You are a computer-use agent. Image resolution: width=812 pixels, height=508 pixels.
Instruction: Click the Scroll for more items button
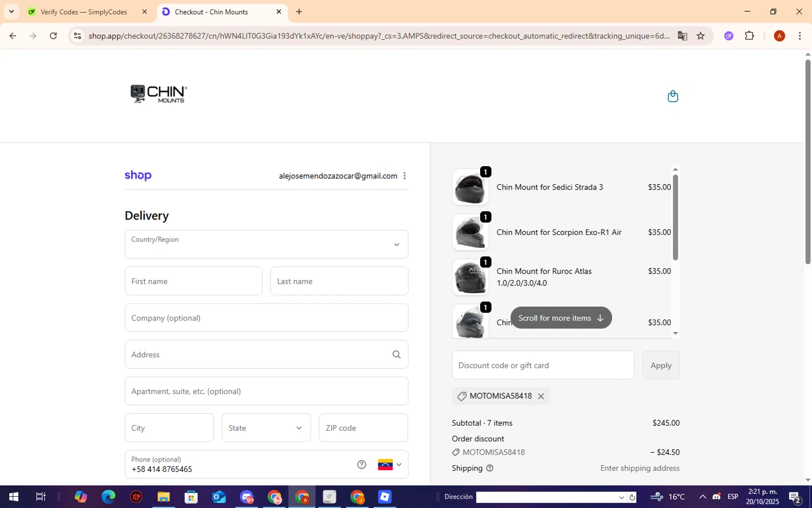coord(561,318)
